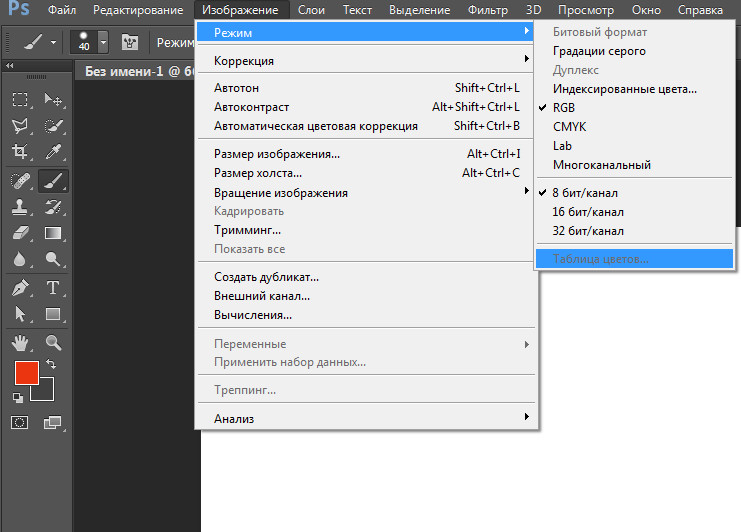The image size is (741, 532).
Task: Set depth to 8 бит/канал
Action: click(x=585, y=193)
